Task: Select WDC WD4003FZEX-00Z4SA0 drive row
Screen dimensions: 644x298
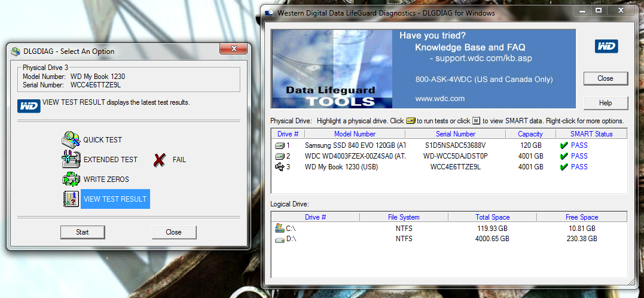Action: click(449, 156)
